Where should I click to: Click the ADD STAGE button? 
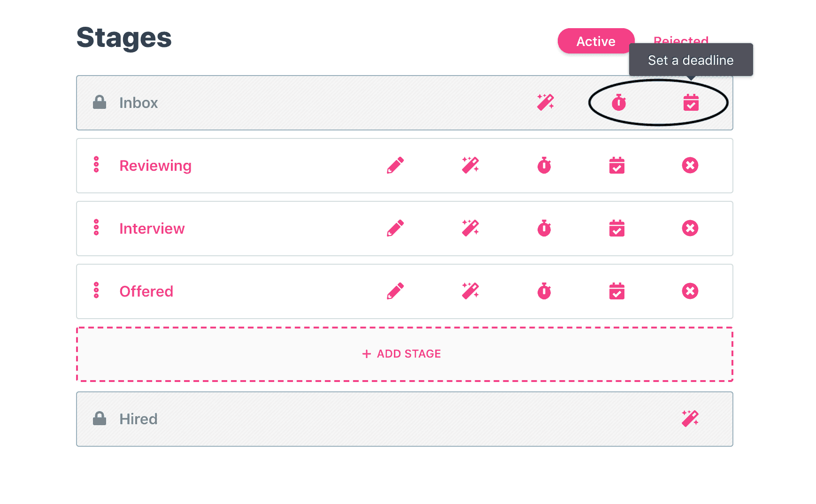pos(405,354)
